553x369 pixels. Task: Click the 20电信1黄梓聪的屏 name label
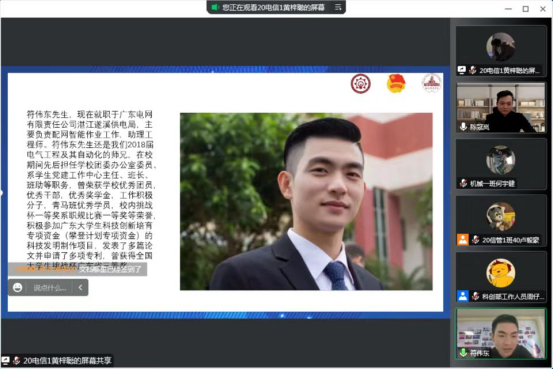509,70
